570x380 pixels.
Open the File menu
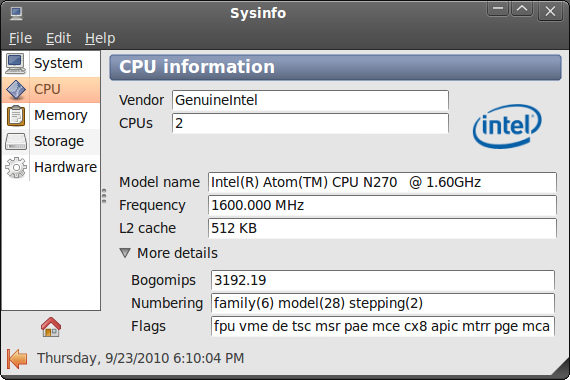tap(20, 38)
